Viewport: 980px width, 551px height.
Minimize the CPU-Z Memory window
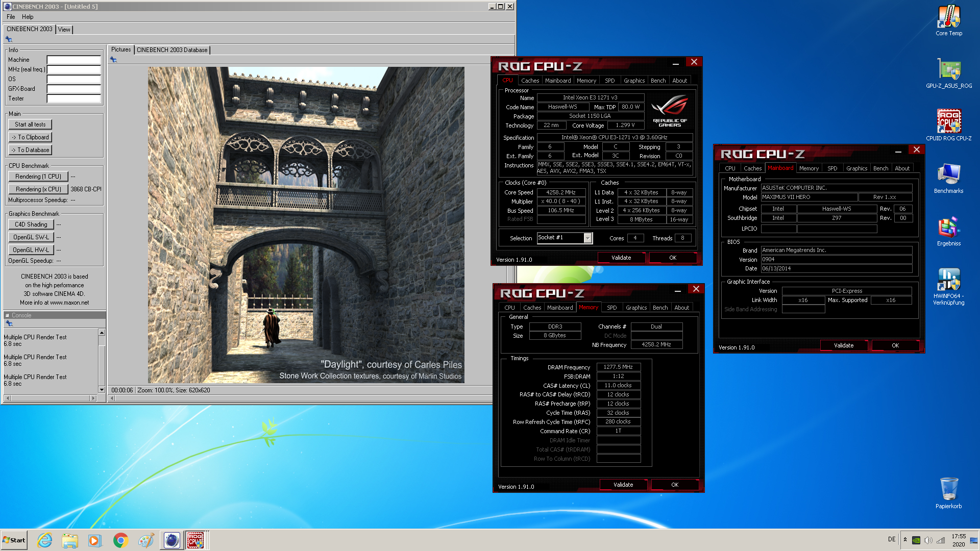(677, 290)
